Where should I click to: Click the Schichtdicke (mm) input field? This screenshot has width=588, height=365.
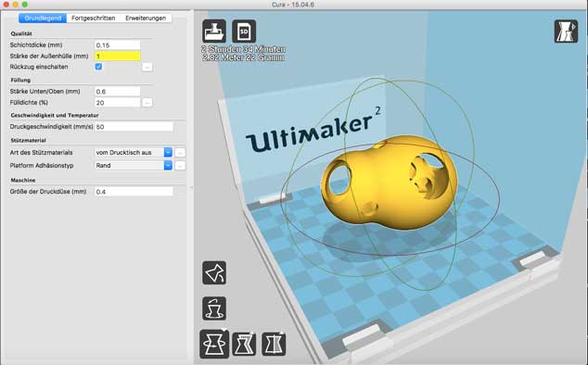[x=118, y=45]
